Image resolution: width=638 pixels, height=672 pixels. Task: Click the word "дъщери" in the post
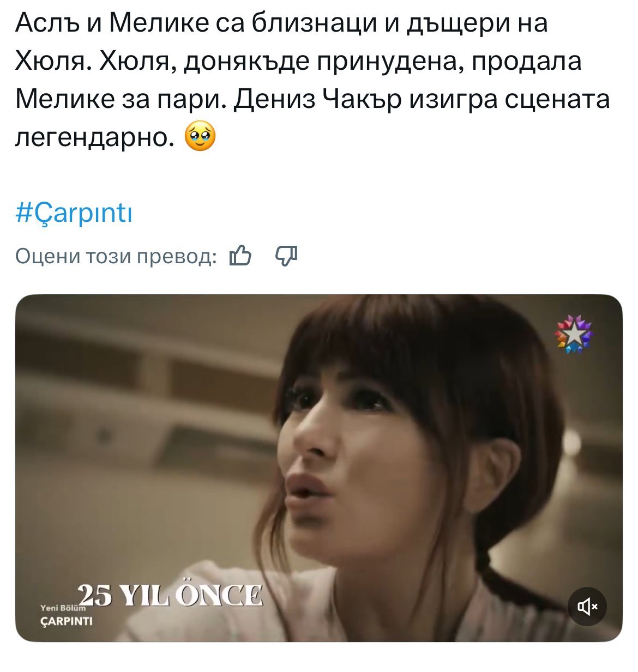pos(448,23)
